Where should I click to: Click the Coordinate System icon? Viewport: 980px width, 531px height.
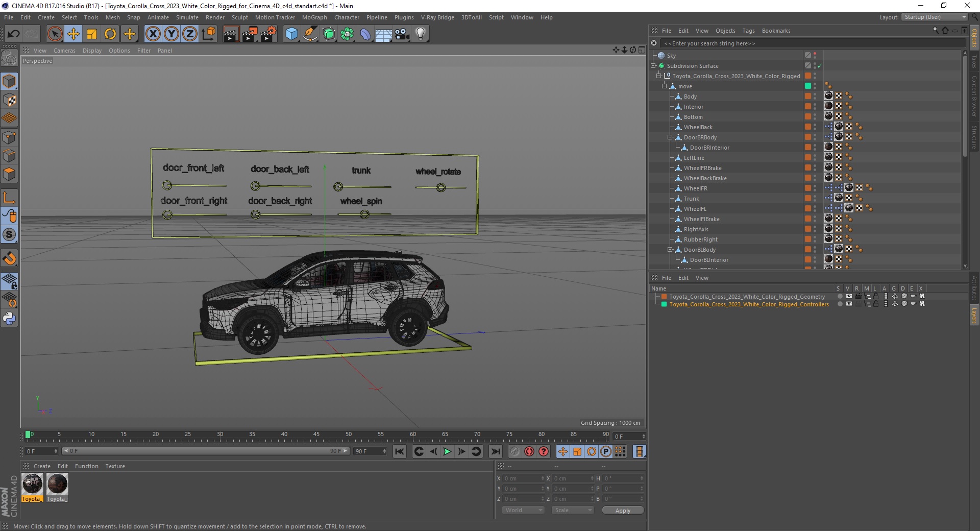click(208, 34)
